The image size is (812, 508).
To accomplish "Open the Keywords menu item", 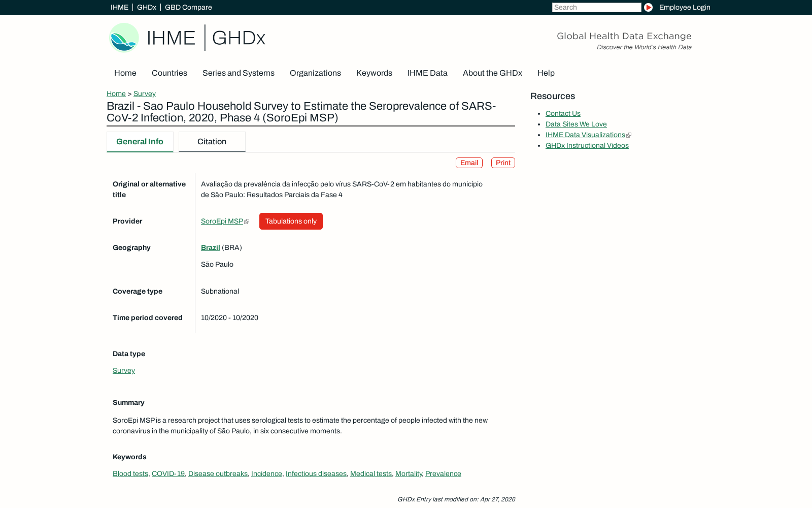I will pyautogui.click(x=374, y=73).
